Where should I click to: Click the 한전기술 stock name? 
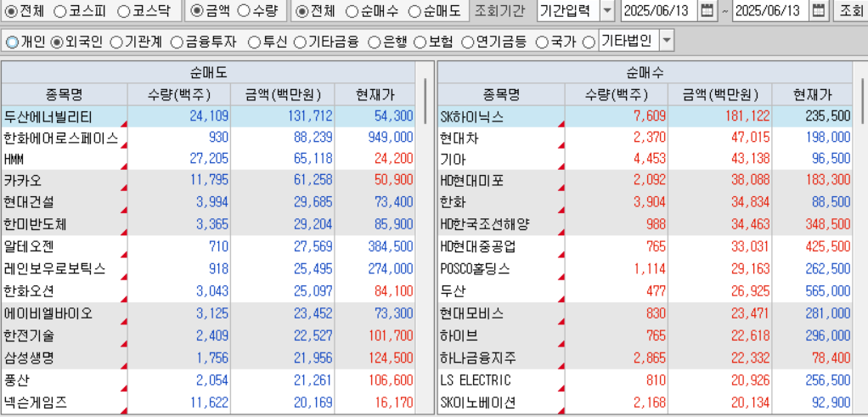tap(29, 335)
